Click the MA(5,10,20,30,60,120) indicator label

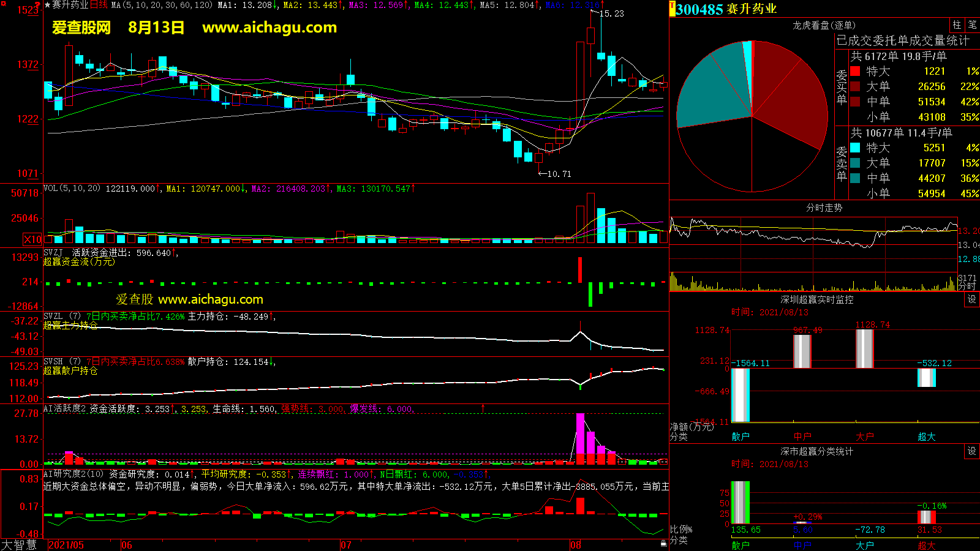pyautogui.click(x=162, y=5)
